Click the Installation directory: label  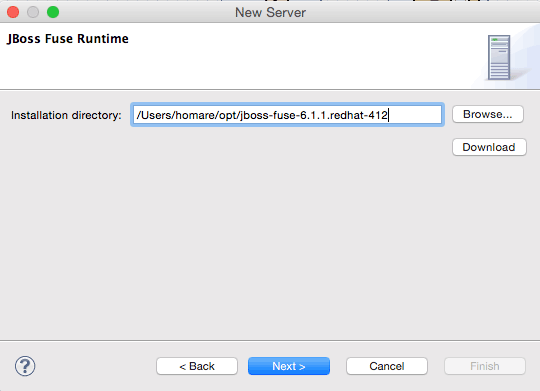(x=66, y=115)
